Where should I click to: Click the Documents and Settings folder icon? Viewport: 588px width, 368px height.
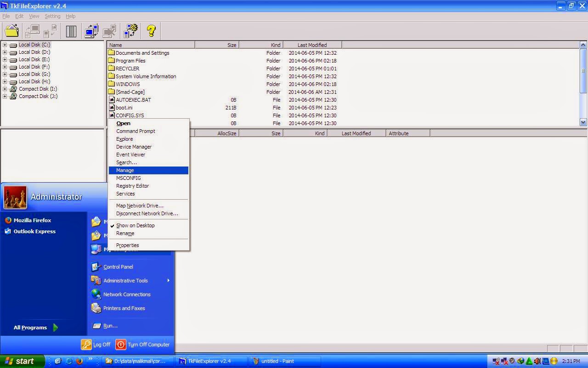click(111, 53)
